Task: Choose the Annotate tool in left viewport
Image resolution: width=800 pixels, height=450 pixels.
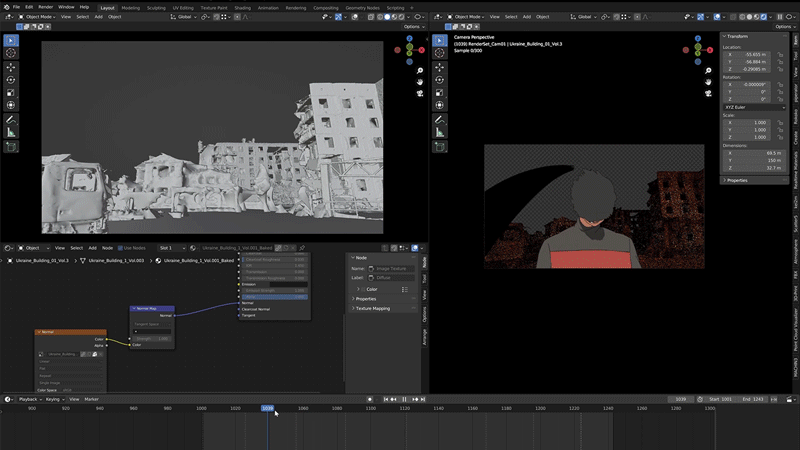Action: click(11, 120)
